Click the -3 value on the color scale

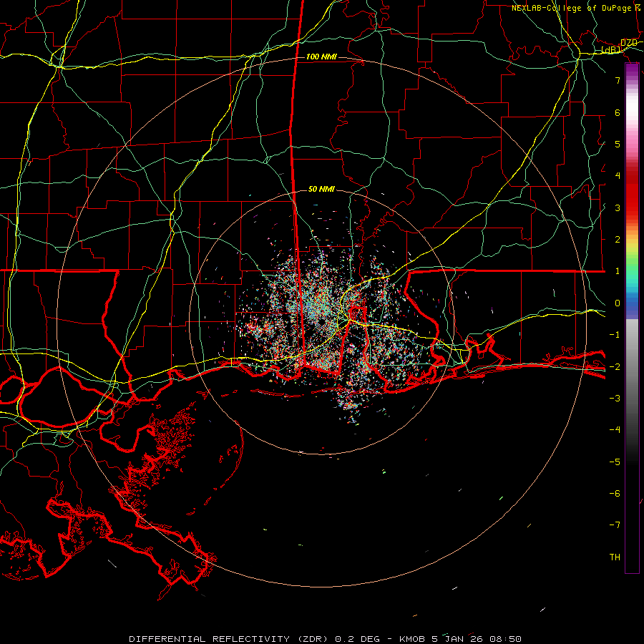point(615,399)
